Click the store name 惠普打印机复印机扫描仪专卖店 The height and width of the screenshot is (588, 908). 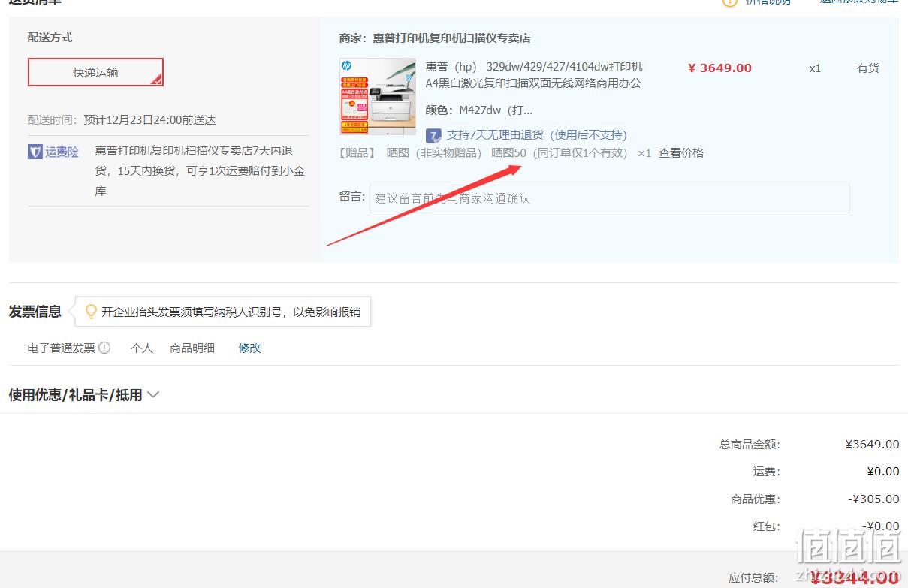click(x=451, y=38)
